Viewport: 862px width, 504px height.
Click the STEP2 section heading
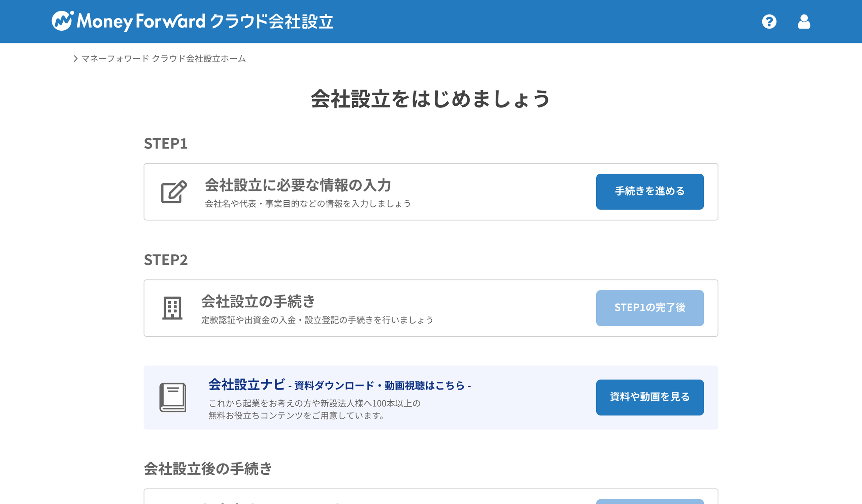click(x=166, y=260)
